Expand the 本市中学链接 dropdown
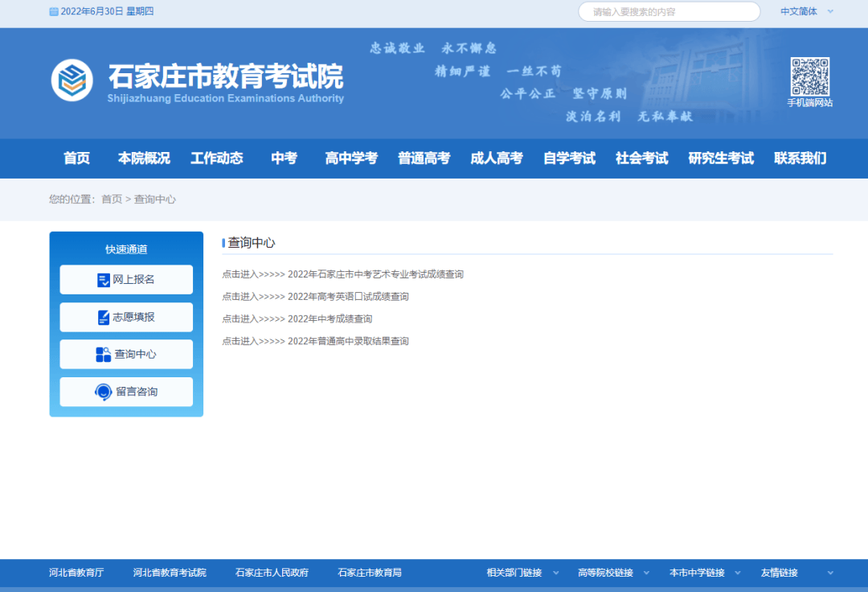This screenshot has height=592, width=868. click(705, 573)
